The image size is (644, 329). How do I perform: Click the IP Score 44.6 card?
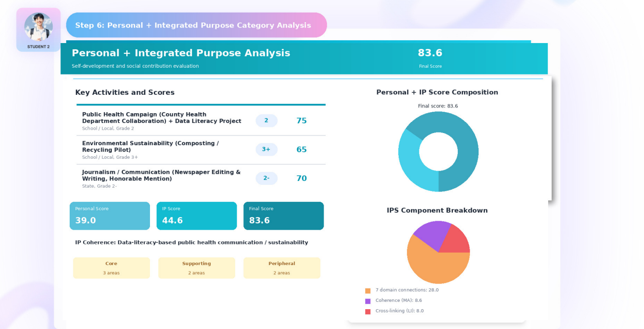[x=196, y=216]
